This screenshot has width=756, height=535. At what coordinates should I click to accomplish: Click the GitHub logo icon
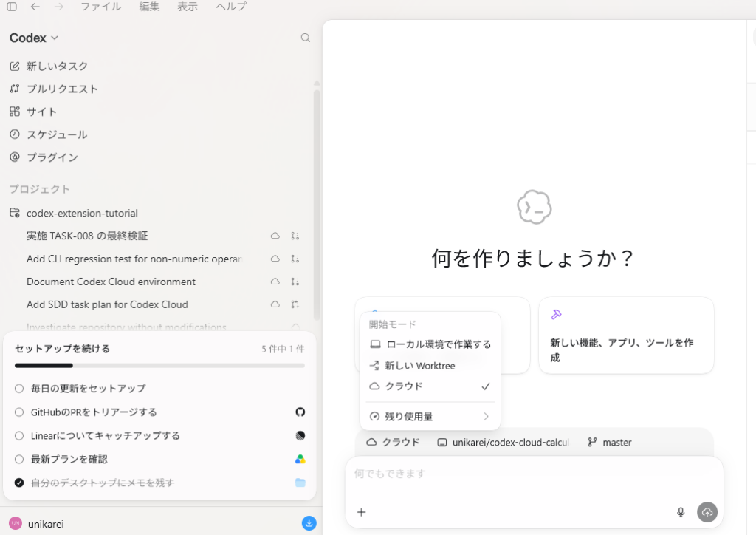[300, 412]
